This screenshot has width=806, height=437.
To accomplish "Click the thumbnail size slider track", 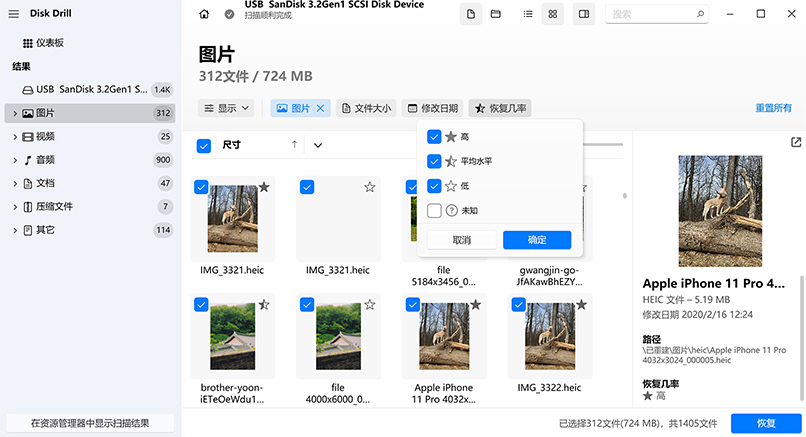I will point(603,144).
